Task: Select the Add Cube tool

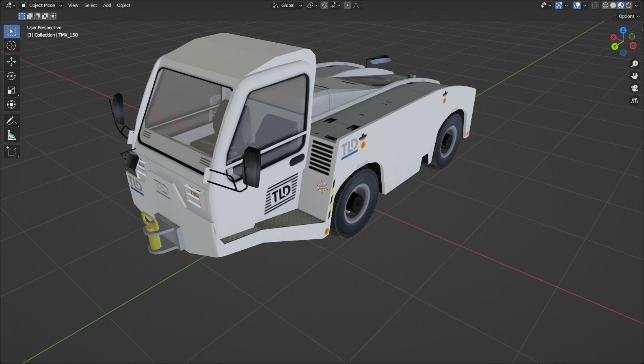Action: tap(11, 151)
